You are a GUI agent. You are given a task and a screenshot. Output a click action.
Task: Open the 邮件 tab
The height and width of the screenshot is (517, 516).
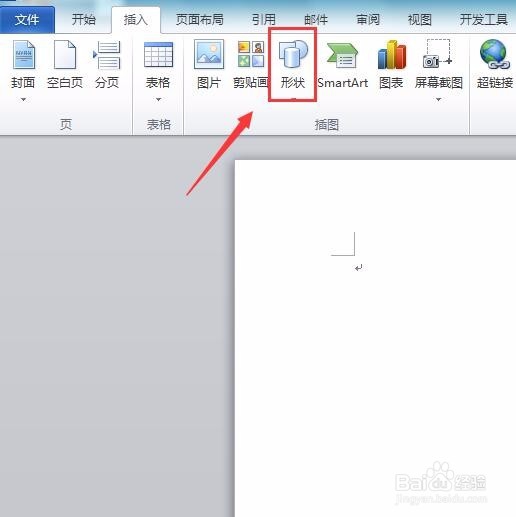click(316, 20)
